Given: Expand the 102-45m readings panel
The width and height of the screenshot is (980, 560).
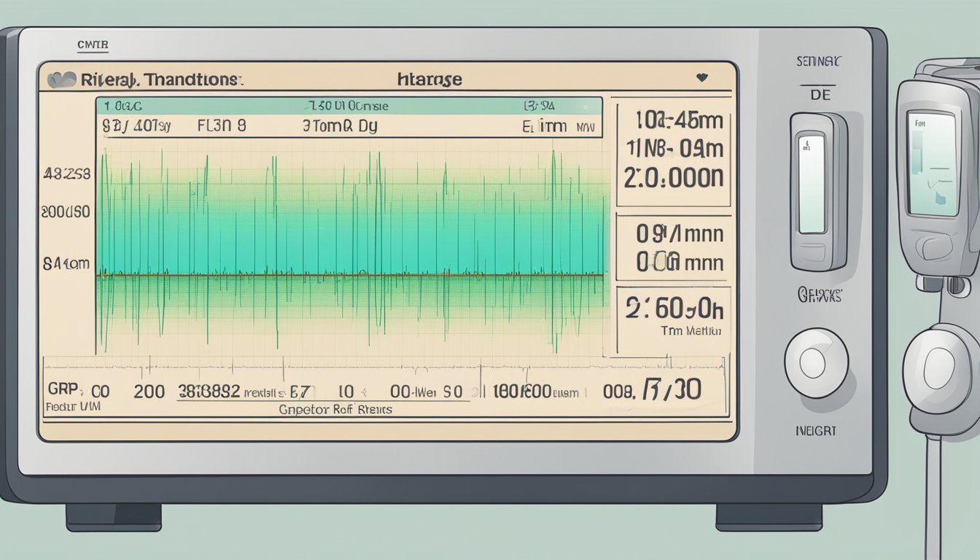Looking at the screenshot, I should 672,153.
